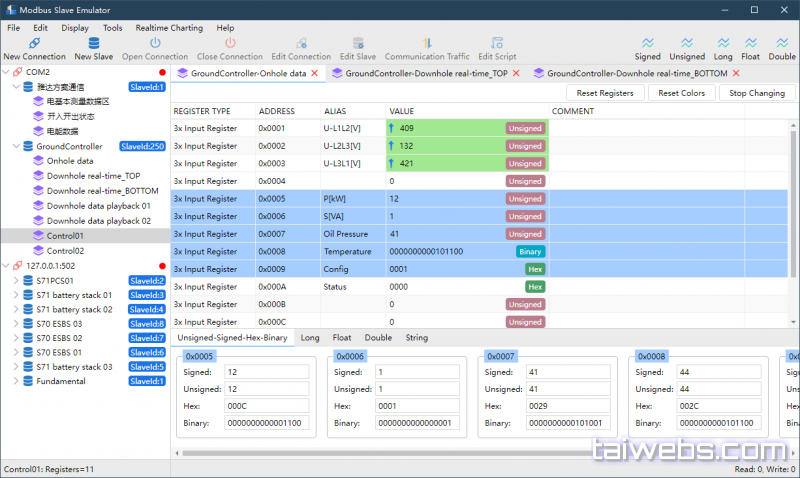Image resolution: width=800 pixels, height=478 pixels.
Task: Click the Reset Registers button
Action: click(604, 93)
